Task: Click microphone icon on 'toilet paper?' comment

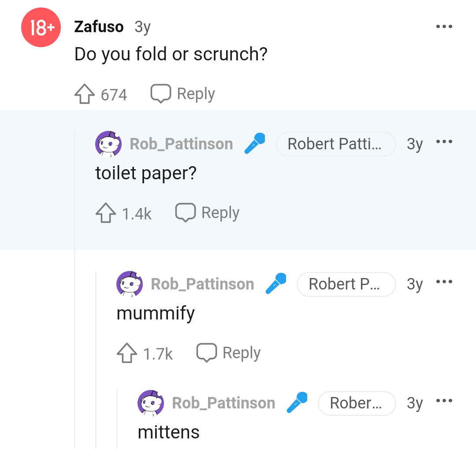Action: pos(255,143)
